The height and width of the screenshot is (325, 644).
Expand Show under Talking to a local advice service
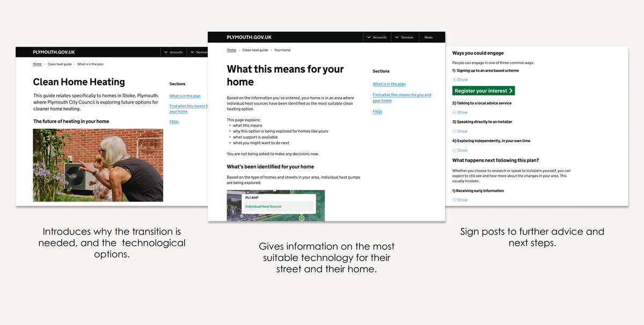460,113
